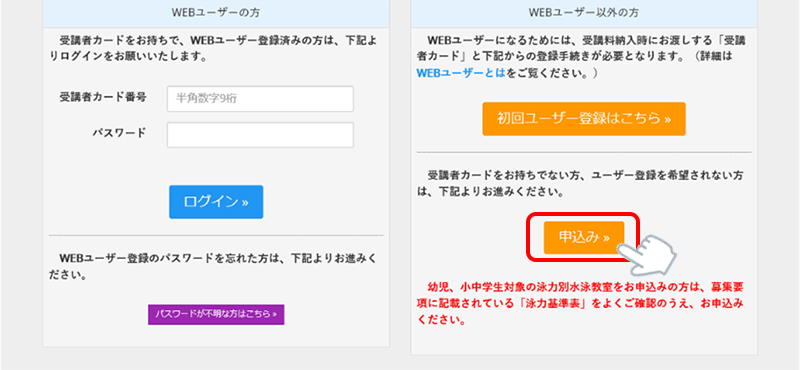Click the 受講者カード番号 field label
The height and width of the screenshot is (370, 800).
[x=104, y=97]
